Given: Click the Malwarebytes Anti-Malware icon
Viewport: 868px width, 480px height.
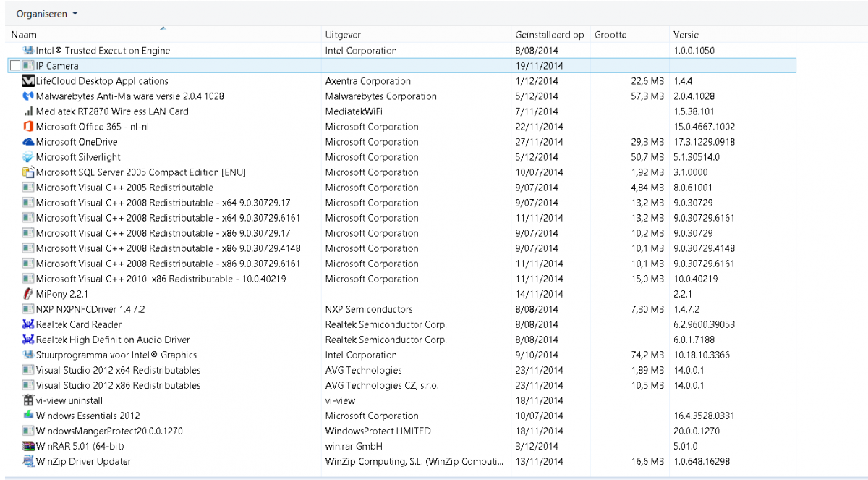Looking at the screenshot, I should pyautogui.click(x=28, y=96).
